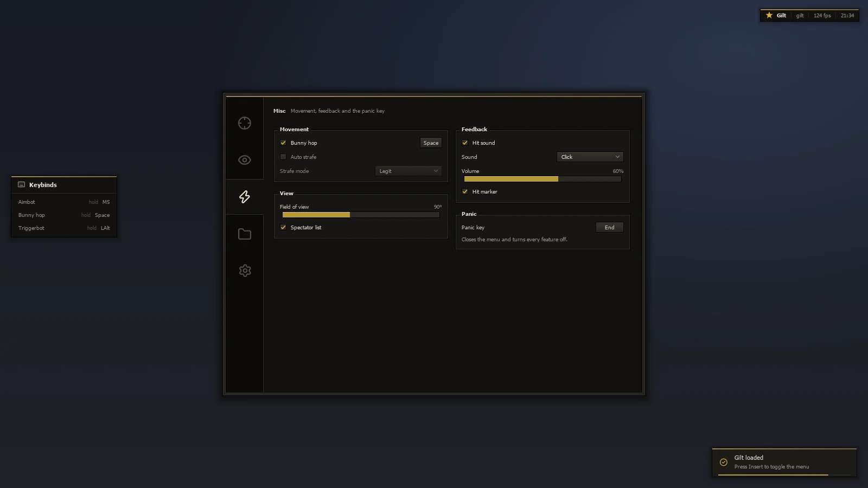Select the Triggerbot row in Keybinds
Image resolution: width=868 pixels, height=488 pixels.
(x=64, y=228)
